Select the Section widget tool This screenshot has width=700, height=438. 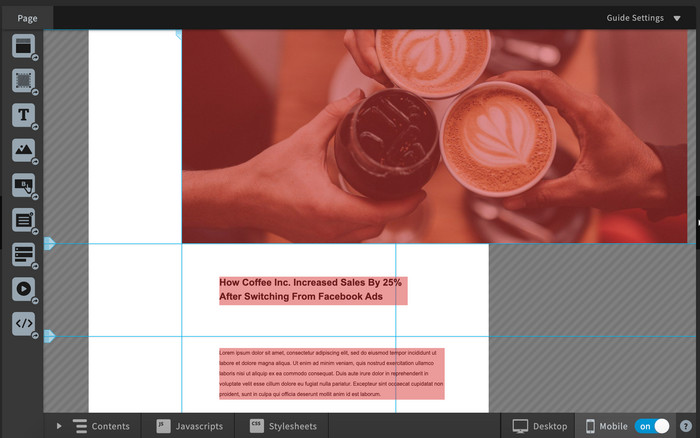tap(23, 45)
